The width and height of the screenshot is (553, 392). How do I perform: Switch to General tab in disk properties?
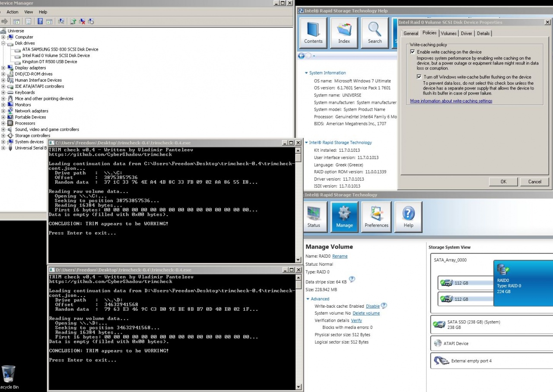(x=410, y=33)
